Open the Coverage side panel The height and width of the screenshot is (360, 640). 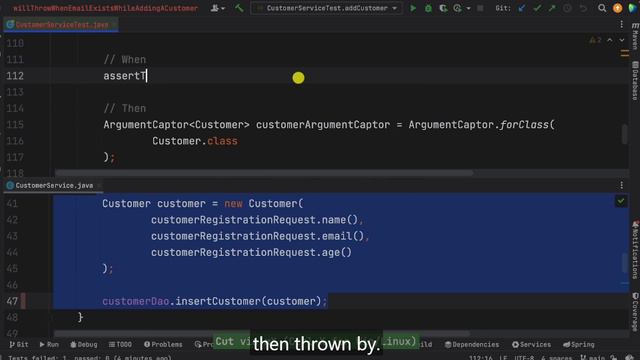click(x=635, y=312)
